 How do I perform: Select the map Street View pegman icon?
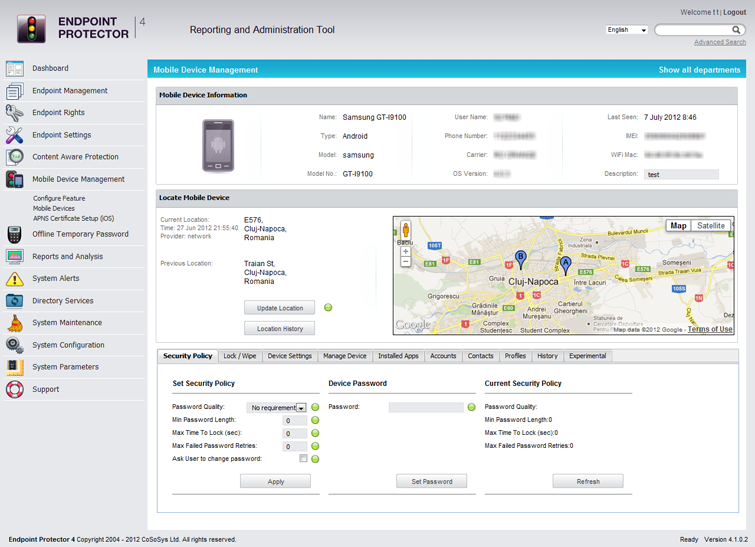click(x=405, y=229)
